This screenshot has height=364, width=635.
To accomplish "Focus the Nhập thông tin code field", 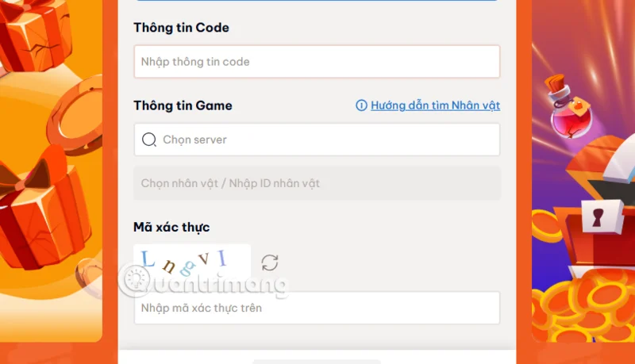I will (317, 62).
